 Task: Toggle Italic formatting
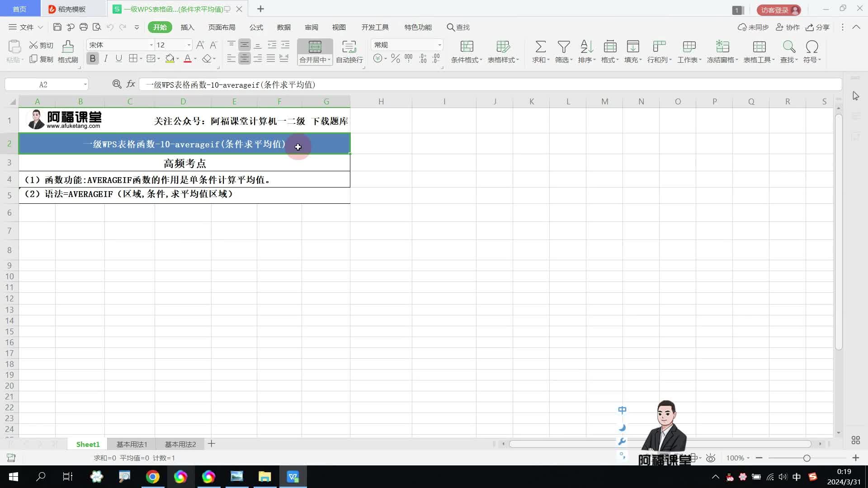106,58
